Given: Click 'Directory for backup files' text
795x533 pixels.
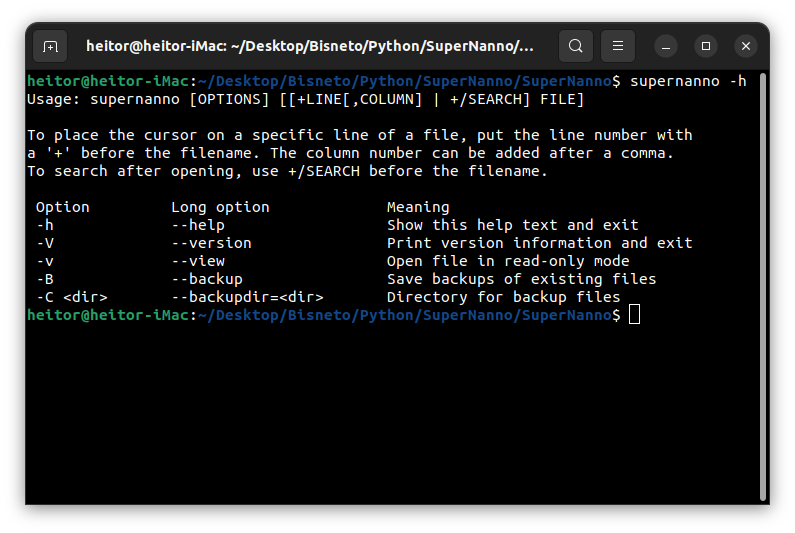Looking at the screenshot, I should [503, 297].
